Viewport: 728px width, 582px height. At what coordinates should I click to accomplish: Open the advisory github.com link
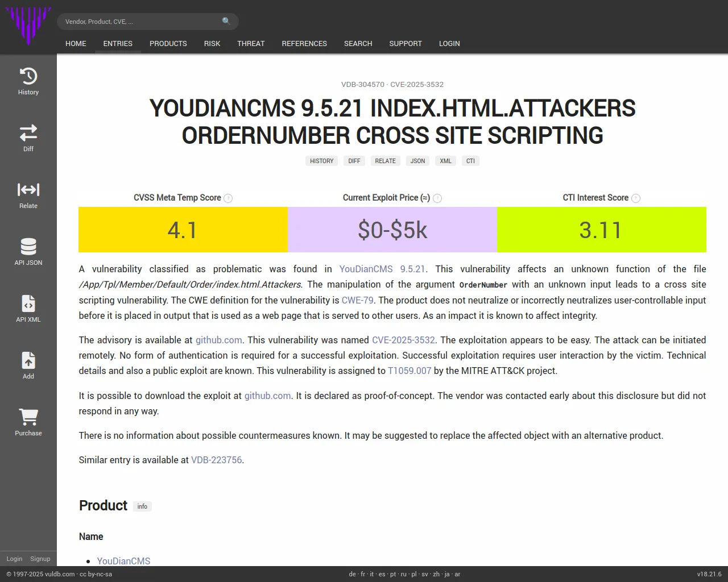[x=219, y=340]
